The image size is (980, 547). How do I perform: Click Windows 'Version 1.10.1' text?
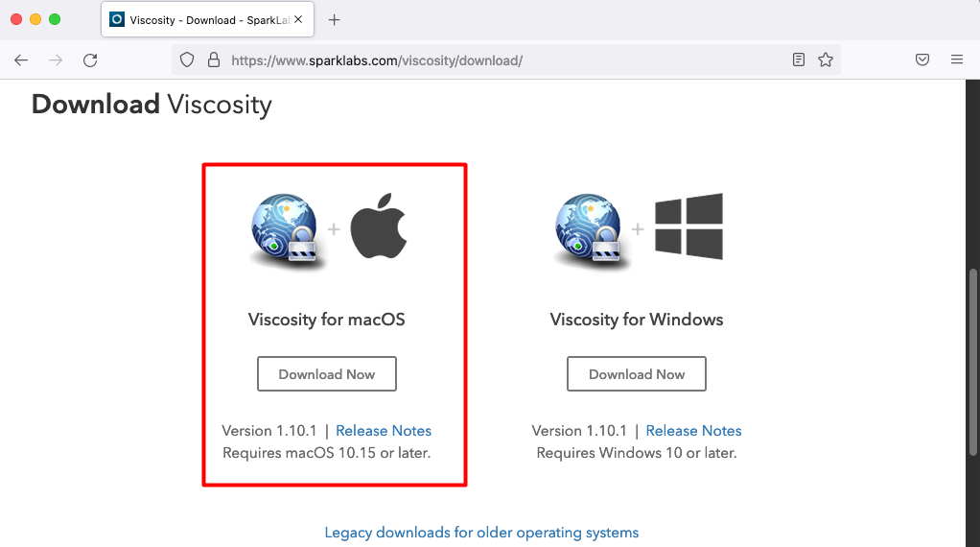tap(579, 431)
